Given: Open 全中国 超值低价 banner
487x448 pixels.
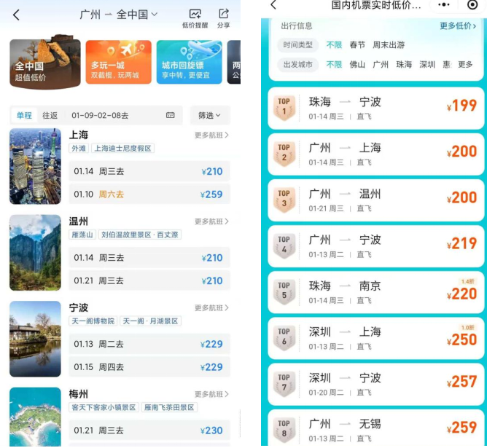Looking at the screenshot, I should click(45, 62).
